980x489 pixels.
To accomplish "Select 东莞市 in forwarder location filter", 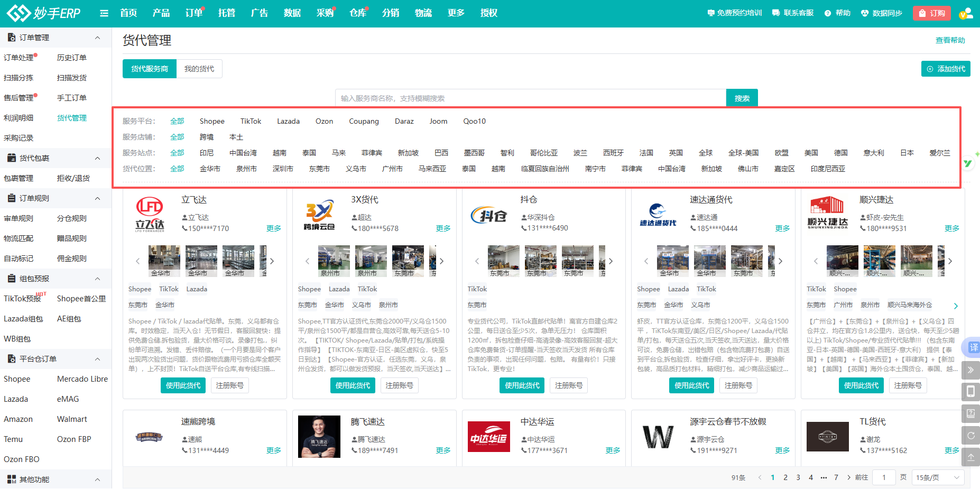I will click(319, 169).
